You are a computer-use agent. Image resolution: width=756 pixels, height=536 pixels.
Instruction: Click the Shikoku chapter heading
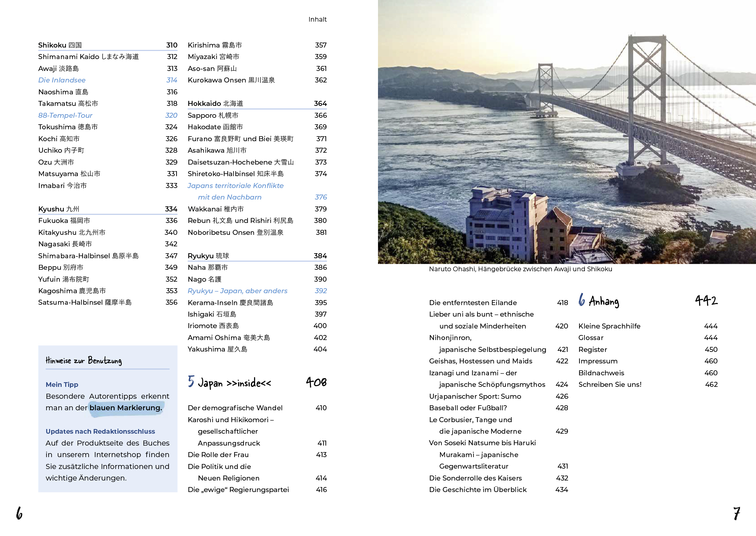click(x=60, y=45)
